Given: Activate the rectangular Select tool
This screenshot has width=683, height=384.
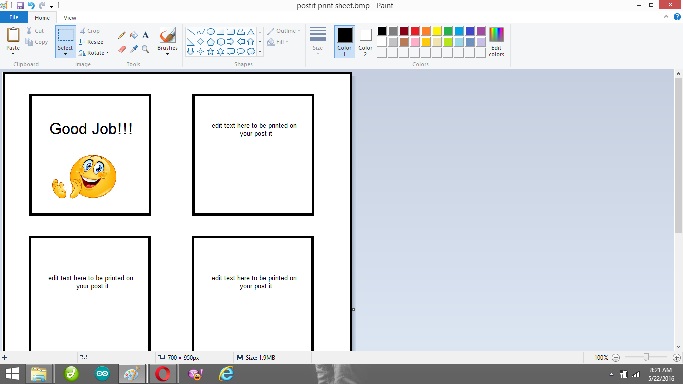Looking at the screenshot, I should [x=65, y=36].
